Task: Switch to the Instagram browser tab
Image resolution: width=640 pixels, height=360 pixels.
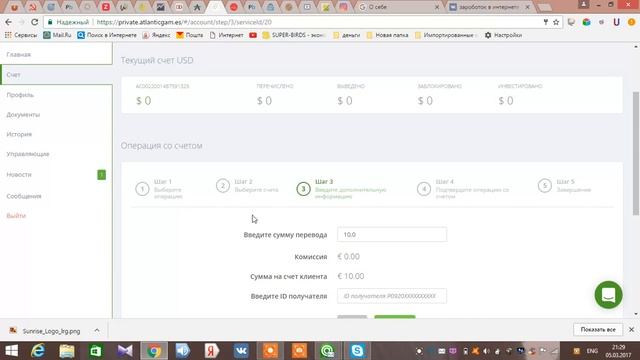Action: 344,7
